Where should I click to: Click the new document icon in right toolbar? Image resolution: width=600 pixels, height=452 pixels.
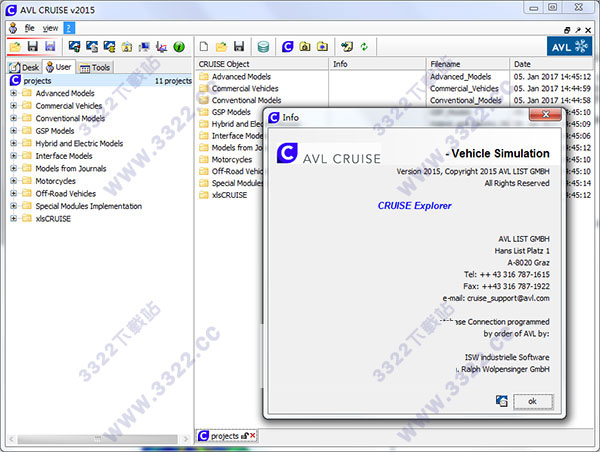click(204, 47)
